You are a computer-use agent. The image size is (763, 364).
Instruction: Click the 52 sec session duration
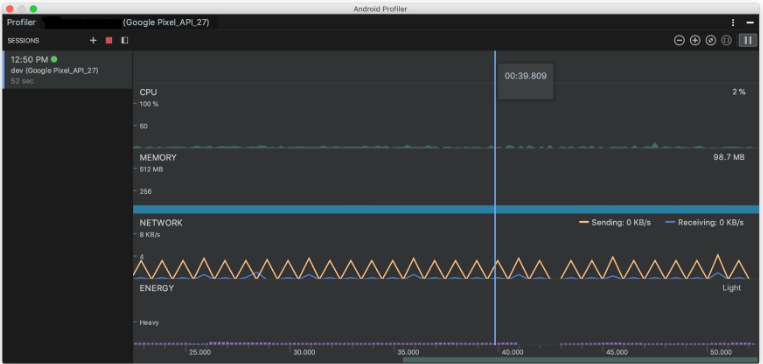(22, 81)
